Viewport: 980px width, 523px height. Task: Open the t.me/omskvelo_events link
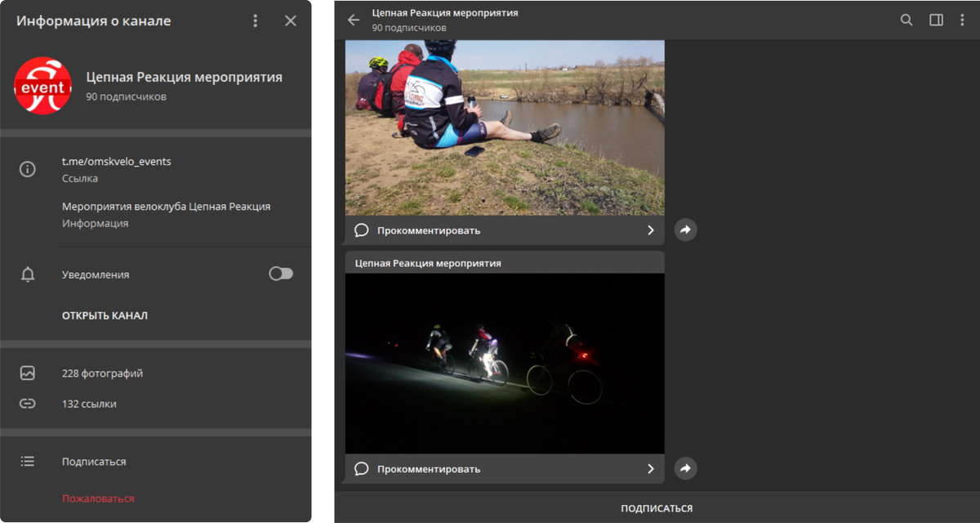(x=117, y=162)
